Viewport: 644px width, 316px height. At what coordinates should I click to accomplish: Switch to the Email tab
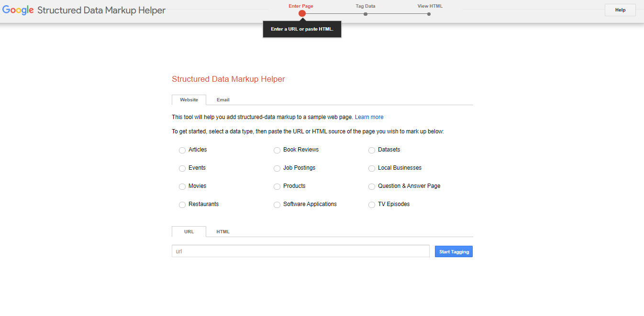[x=223, y=100]
